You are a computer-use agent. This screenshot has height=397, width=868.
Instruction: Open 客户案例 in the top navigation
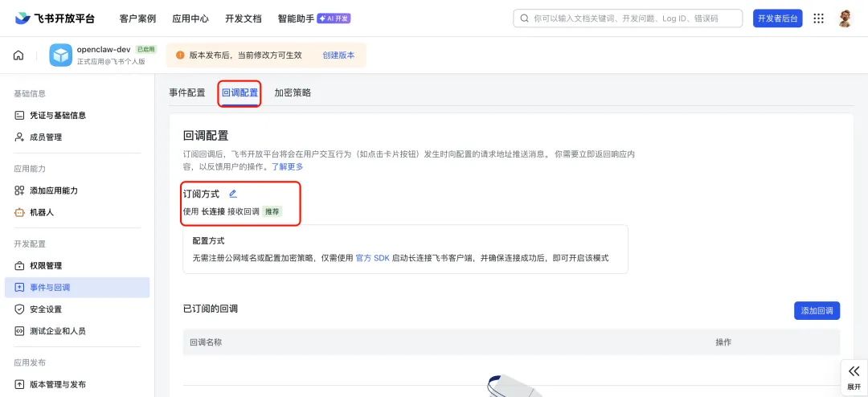[x=138, y=18]
